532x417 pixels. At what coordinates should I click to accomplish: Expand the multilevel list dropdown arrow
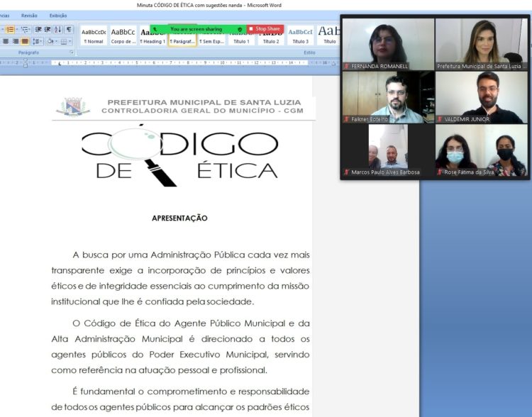30,30
